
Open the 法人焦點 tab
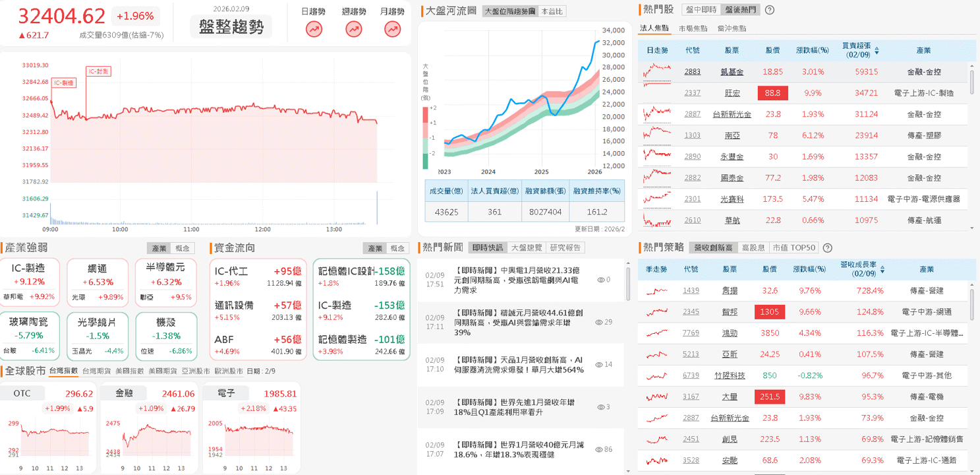coord(654,28)
